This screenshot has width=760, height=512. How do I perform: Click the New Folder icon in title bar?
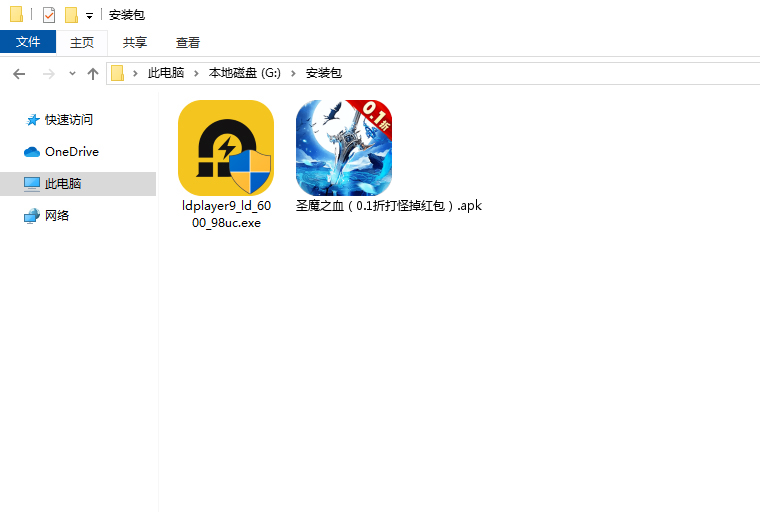pyautogui.click(x=71, y=15)
